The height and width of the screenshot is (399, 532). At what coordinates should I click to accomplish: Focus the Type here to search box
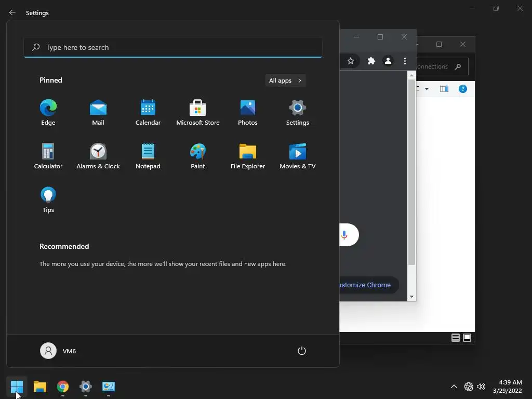(x=173, y=47)
